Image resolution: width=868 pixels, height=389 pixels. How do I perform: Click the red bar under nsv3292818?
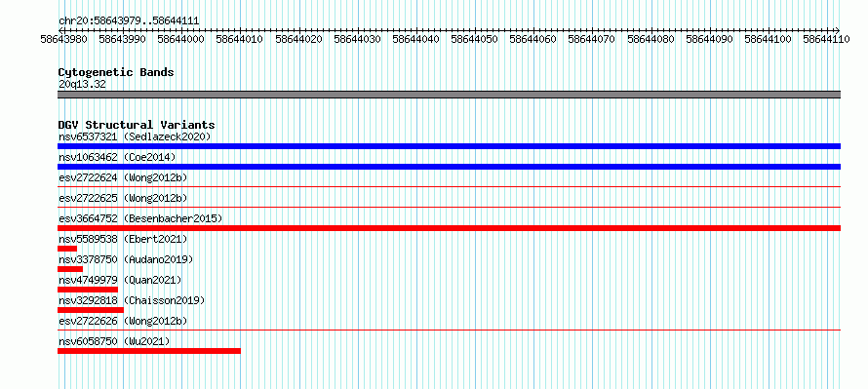pos(91,310)
